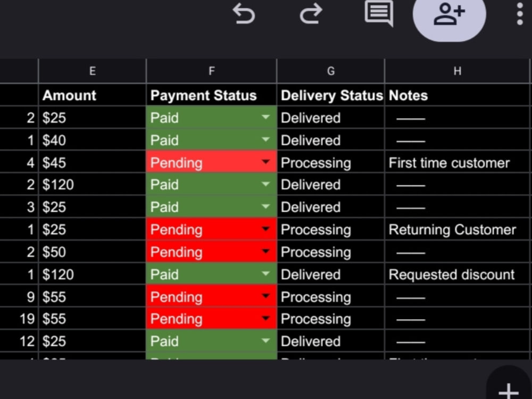
Task: Select the First time customer note cell
Action: click(457, 162)
